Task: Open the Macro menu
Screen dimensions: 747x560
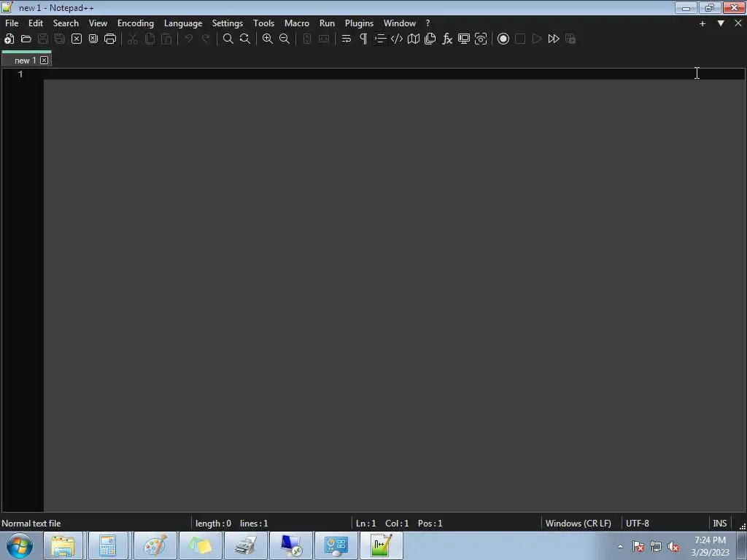Action: click(297, 23)
